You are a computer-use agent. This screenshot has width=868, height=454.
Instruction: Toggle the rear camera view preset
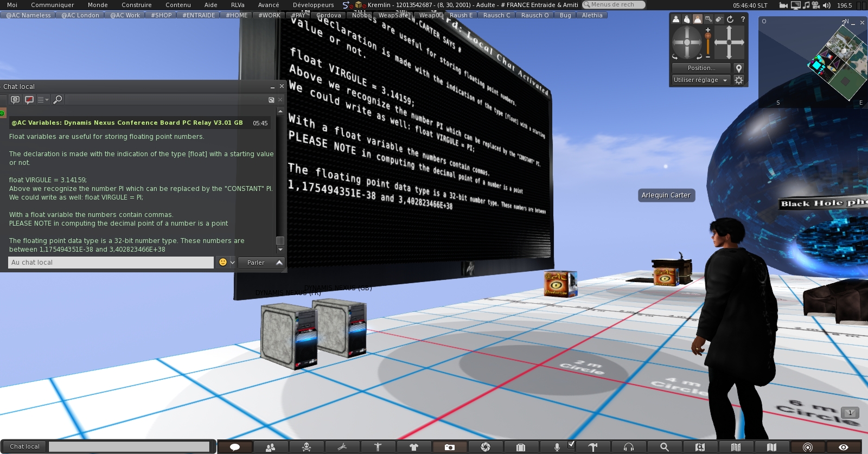pyautogui.click(x=698, y=19)
